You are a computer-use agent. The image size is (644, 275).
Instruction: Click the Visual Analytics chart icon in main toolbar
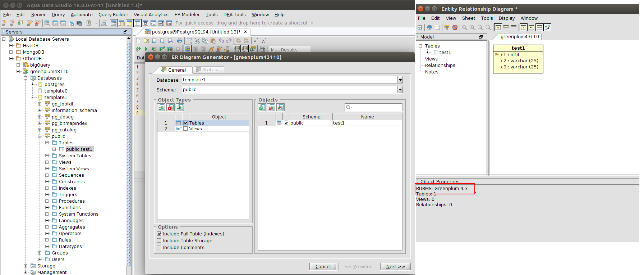[169, 23]
